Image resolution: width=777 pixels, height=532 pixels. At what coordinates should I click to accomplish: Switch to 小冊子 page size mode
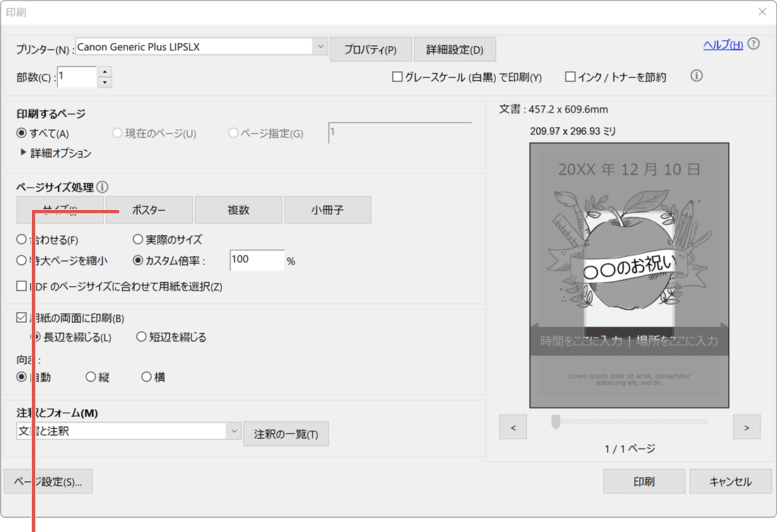pos(328,210)
